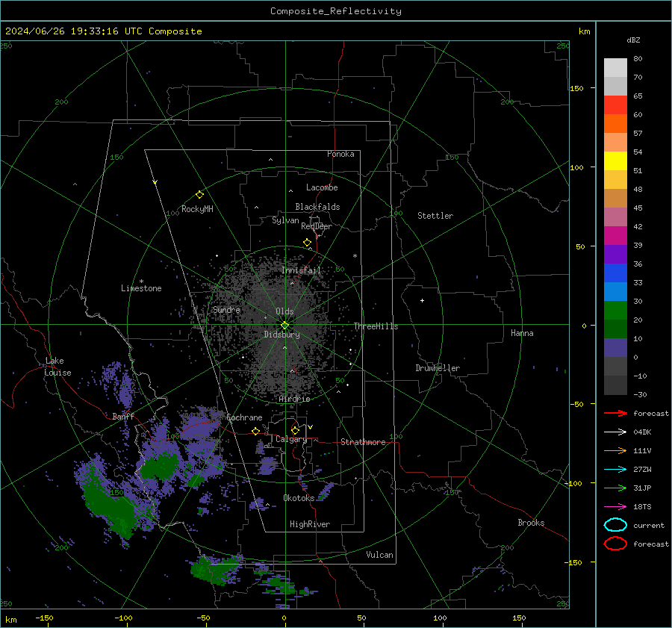Click the Limestone label

tap(141, 288)
